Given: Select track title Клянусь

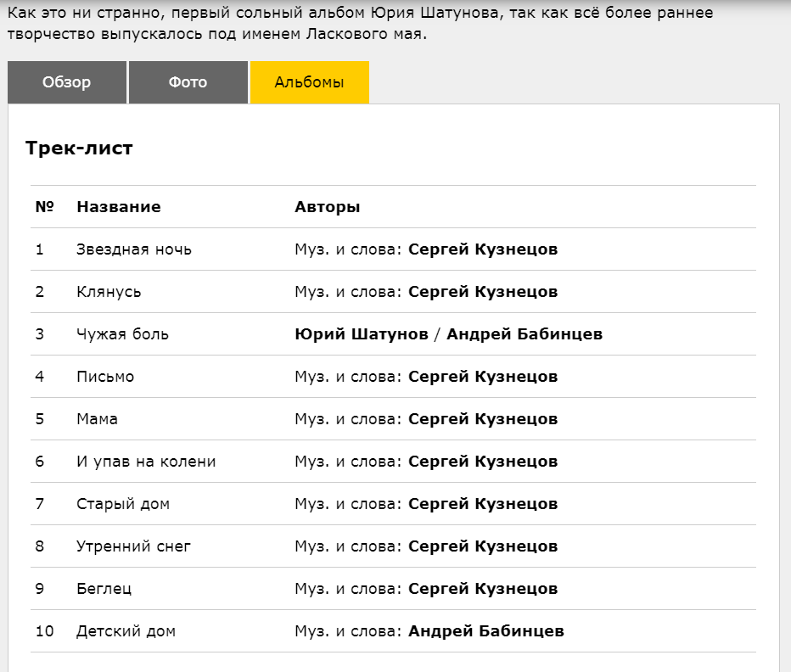Looking at the screenshot, I should click(x=109, y=292).
